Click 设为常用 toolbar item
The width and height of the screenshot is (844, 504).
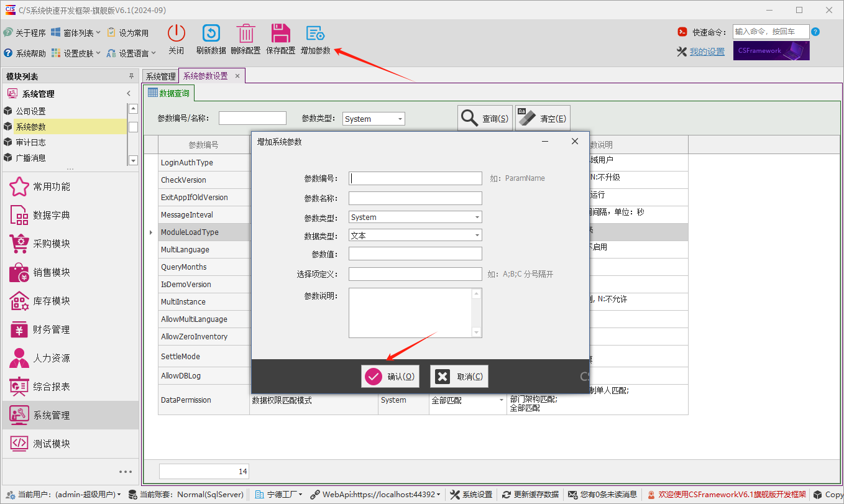pyautogui.click(x=128, y=32)
